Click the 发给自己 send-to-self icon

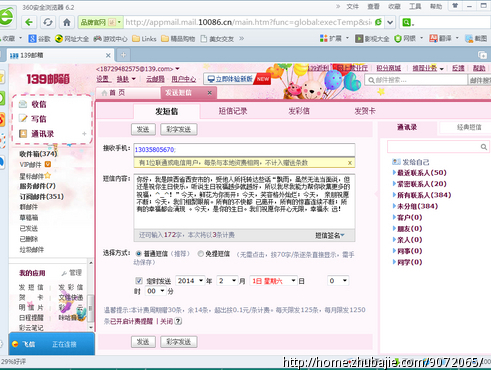[396, 162]
